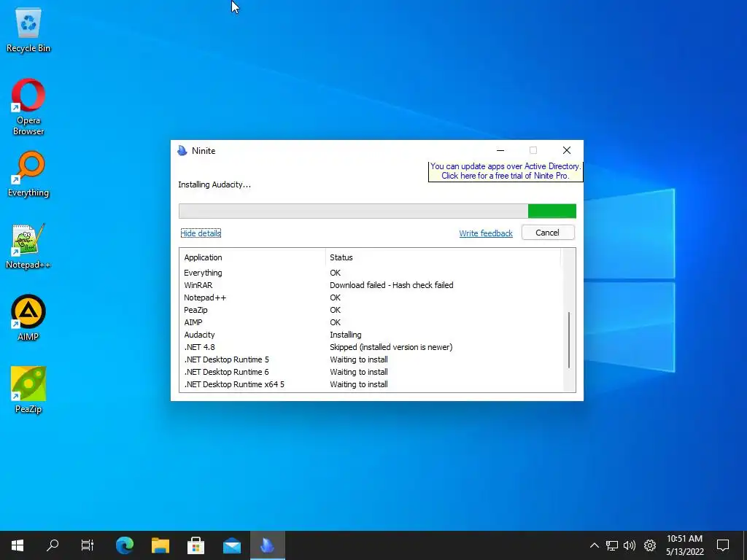
Task: Select the .NET Desktop Runtime 5 row
Action: 371,359
